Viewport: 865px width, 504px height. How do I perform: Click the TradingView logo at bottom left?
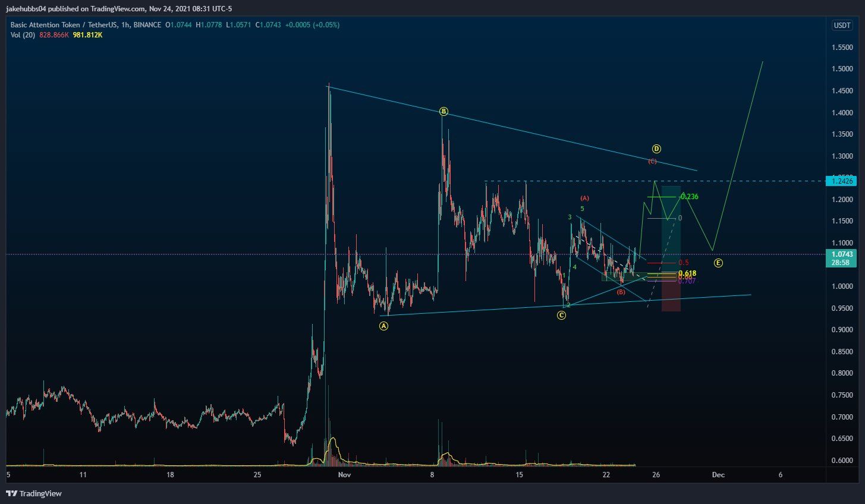pyautogui.click(x=34, y=493)
